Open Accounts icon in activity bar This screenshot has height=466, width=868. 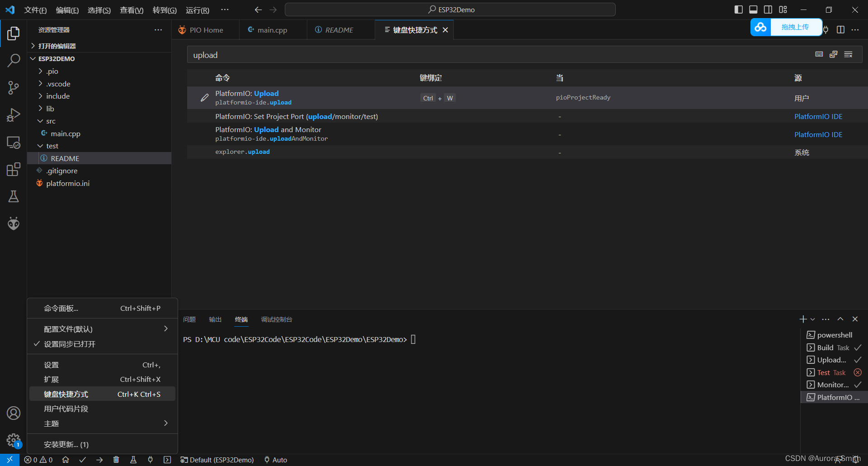(x=14, y=413)
